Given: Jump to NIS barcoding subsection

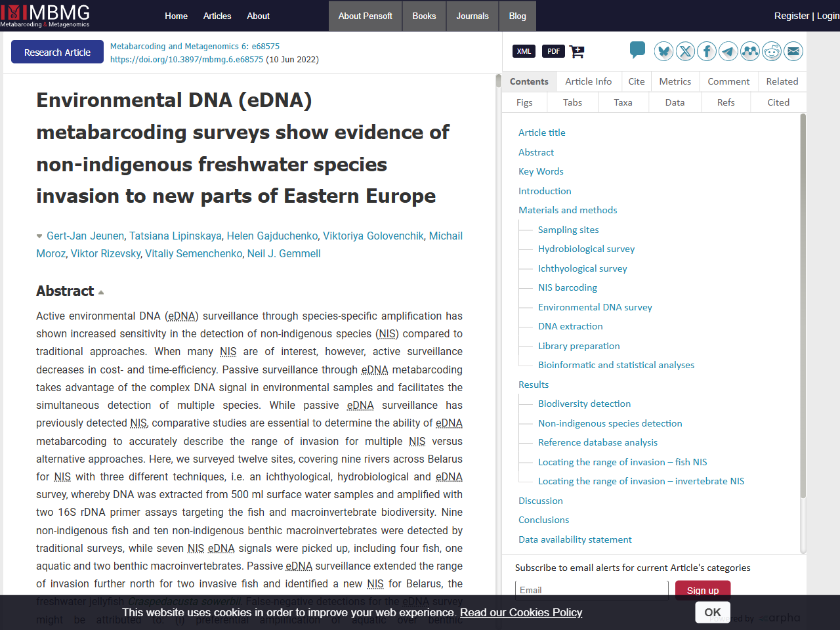Looking at the screenshot, I should (x=568, y=287).
